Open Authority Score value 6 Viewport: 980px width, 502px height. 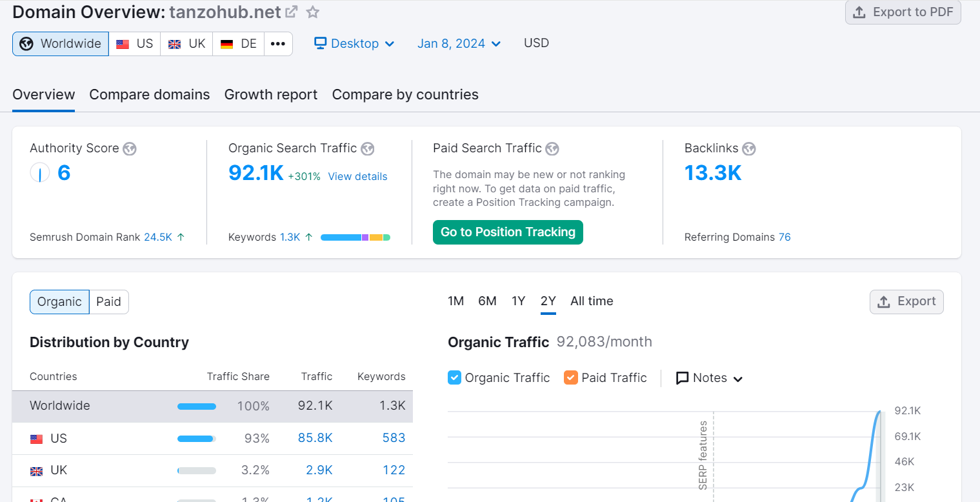(x=64, y=173)
